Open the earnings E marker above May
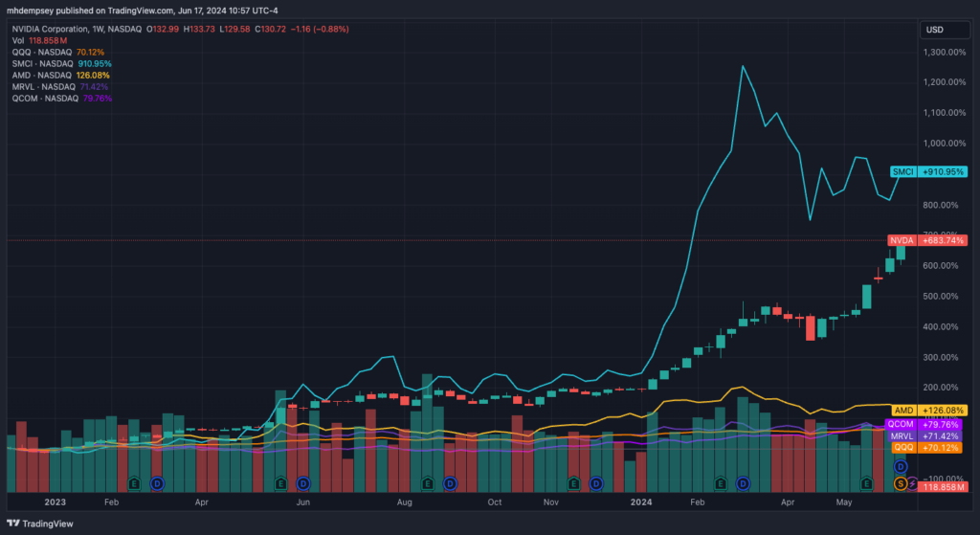The height and width of the screenshot is (535, 980). [x=866, y=483]
